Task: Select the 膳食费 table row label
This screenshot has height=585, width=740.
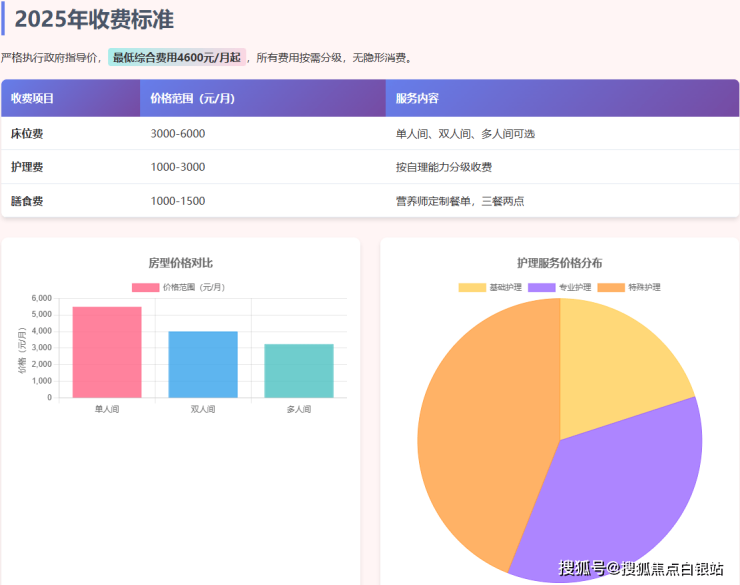Action: [x=27, y=201]
